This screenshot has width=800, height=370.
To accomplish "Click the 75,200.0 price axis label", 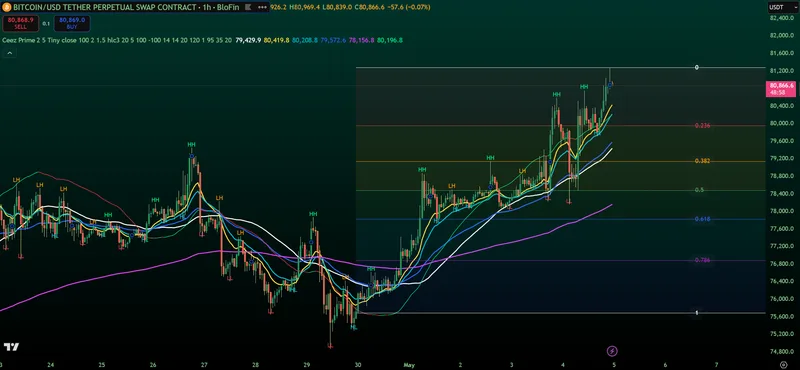I will (783, 334).
